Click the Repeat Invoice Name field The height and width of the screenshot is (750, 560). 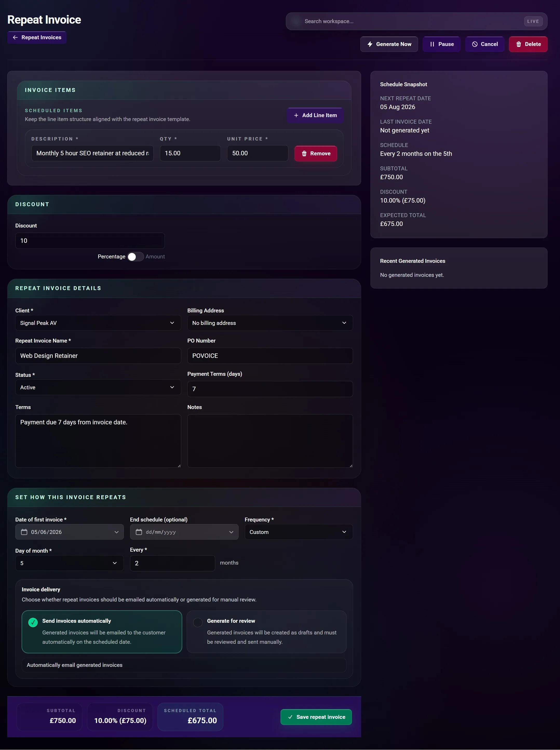click(x=98, y=356)
